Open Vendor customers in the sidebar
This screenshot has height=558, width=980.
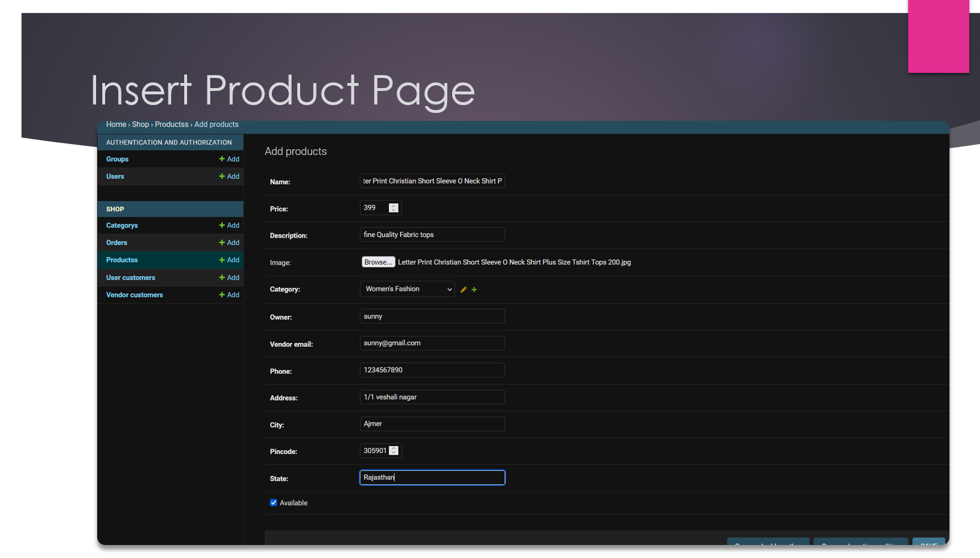point(135,295)
